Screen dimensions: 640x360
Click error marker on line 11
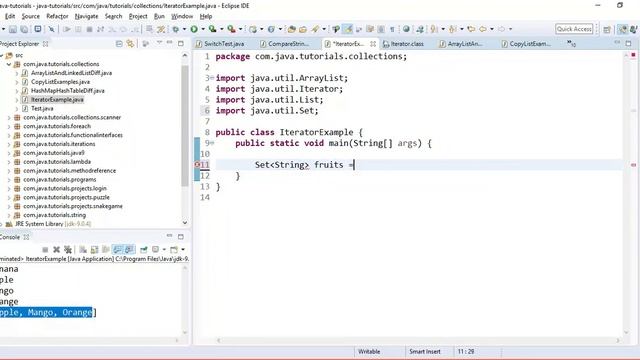point(197,165)
